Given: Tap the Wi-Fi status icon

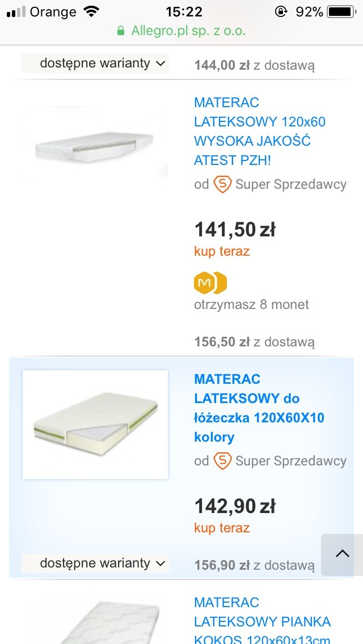Looking at the screenshot, I should click(90, 12).
